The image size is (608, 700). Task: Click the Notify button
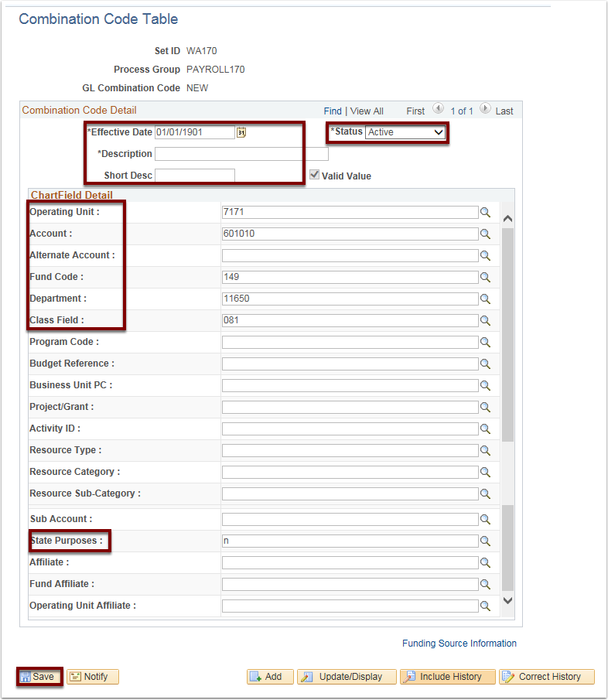pos(93,677)
